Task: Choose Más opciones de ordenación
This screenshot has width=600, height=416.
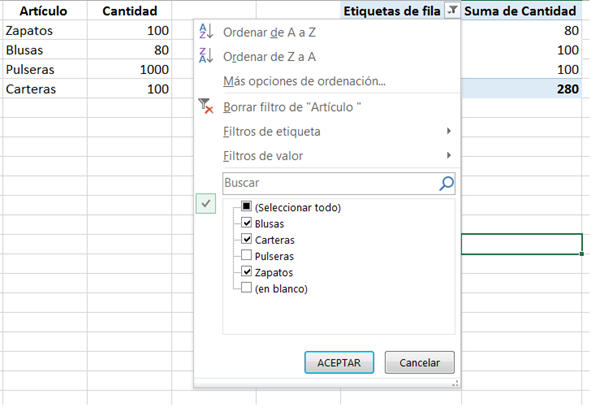Action: pyautogui.click(x=305, y=81)
